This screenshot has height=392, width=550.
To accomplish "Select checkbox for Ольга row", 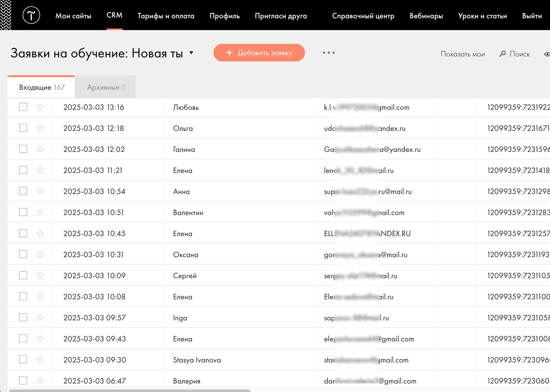I will pyautogui.click(x=23, y=128).
